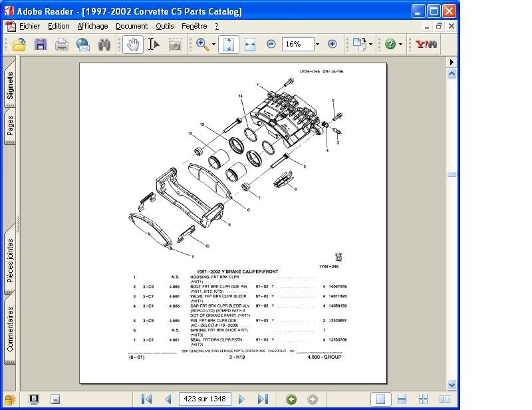Click the fit width button
The image size is (532, 410).
tap(250, 45)
